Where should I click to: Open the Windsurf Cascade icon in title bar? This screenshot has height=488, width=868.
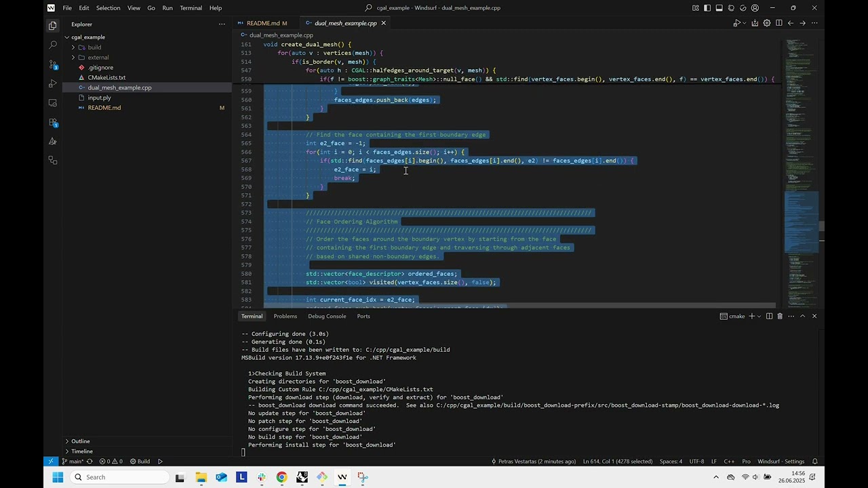[x=731, y=8]
